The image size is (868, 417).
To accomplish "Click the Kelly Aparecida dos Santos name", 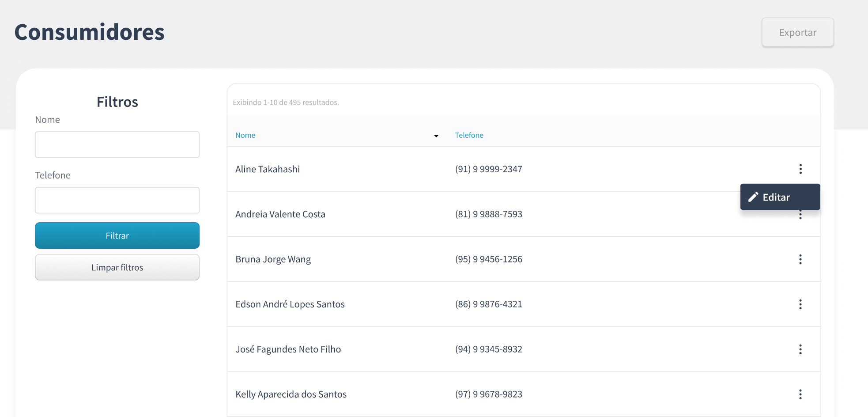I will point(291,394).
